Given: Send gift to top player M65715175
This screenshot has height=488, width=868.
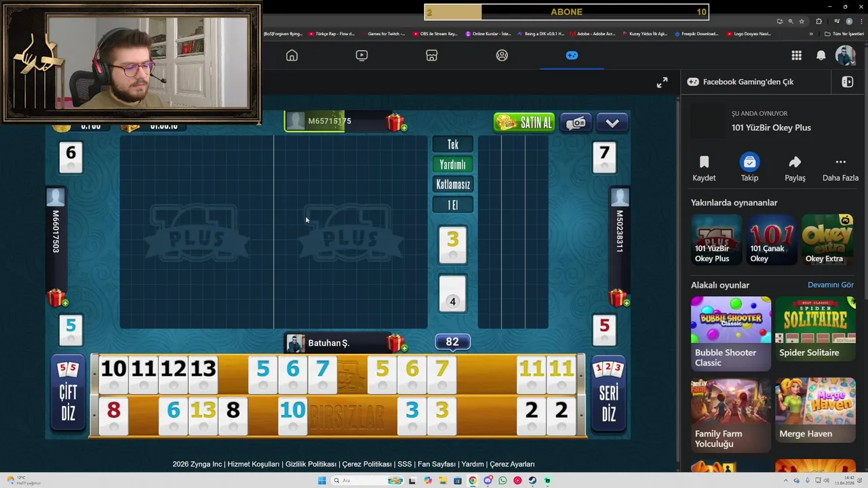Looking at the screenshot, I should coord(395,123).
